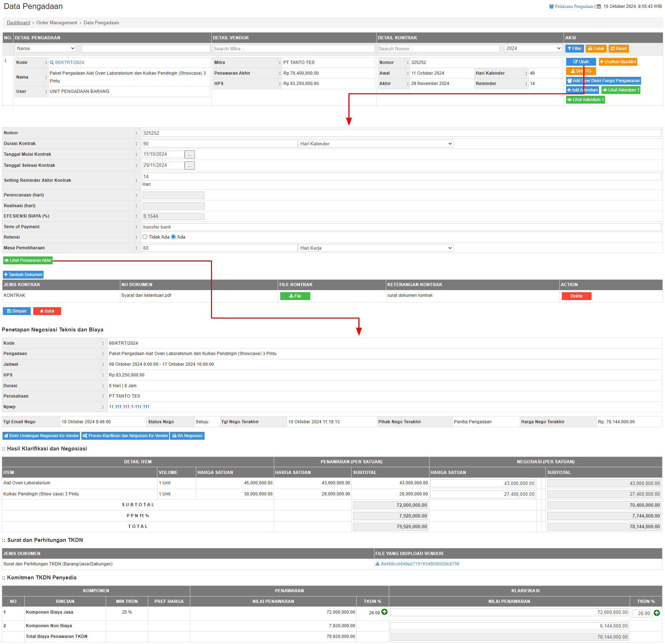Click the Term of Payment input field
Screen dimensions: 665x644
tap(401, 227)
